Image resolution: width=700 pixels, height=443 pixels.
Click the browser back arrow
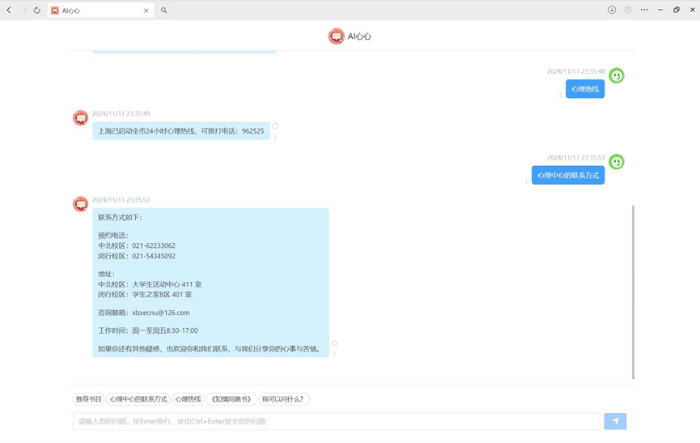click(9, 10)
